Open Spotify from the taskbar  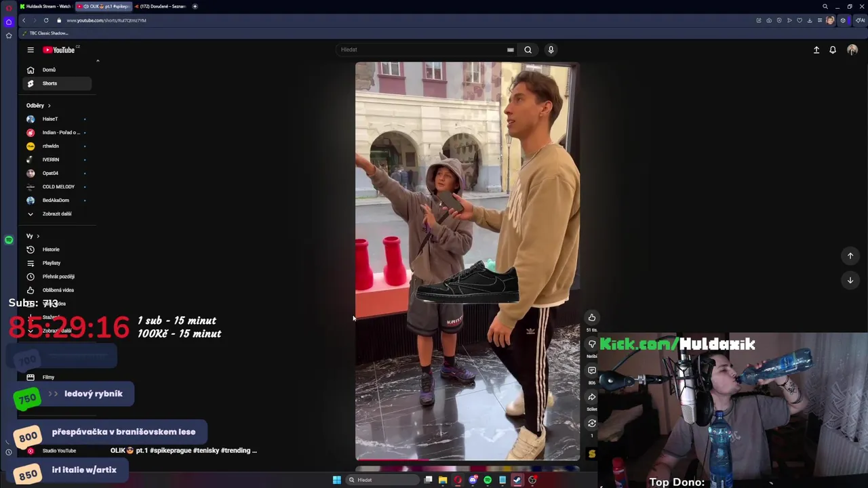coord(488,480)
